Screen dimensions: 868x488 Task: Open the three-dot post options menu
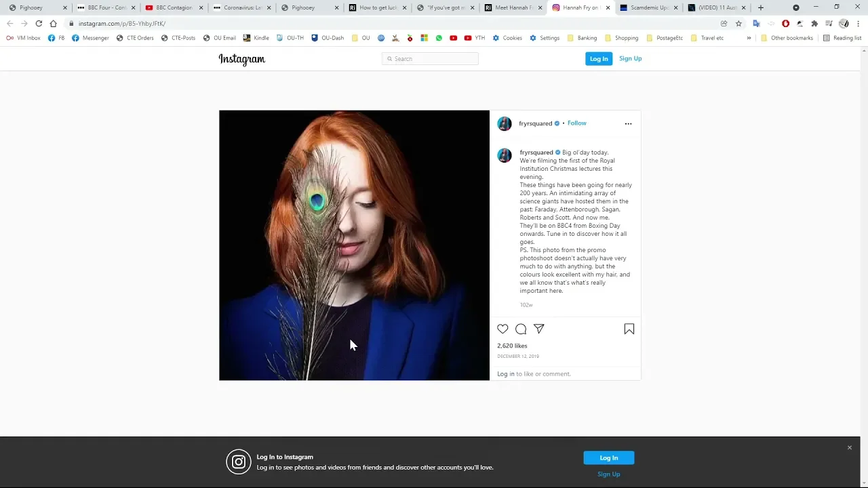(628, 123)
